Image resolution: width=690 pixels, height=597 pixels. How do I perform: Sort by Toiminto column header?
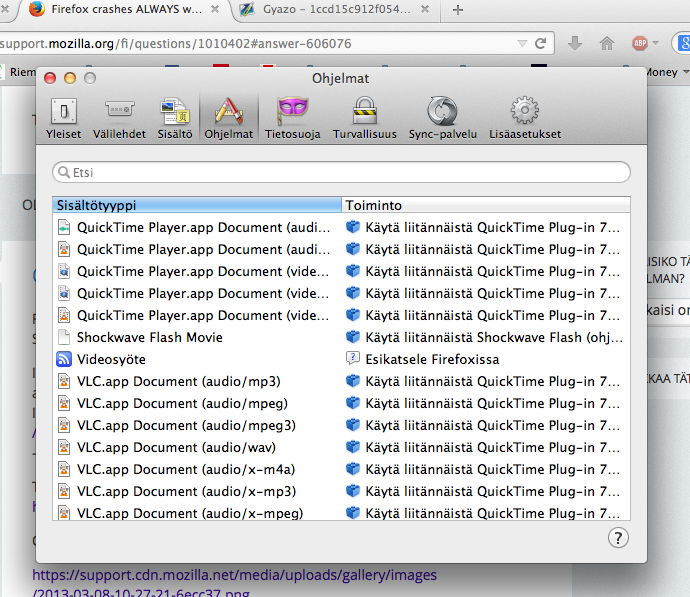click(486, 205)
